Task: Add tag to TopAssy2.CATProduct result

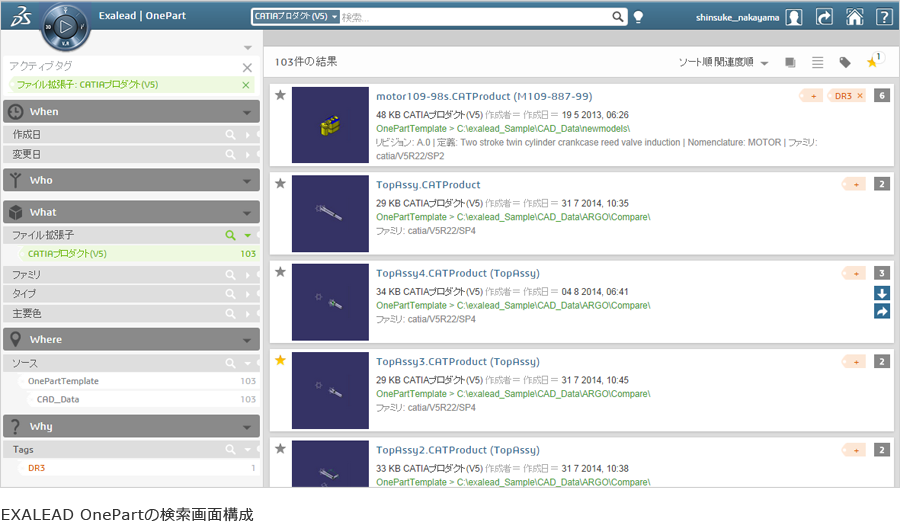Action: [x=855, y=450]
